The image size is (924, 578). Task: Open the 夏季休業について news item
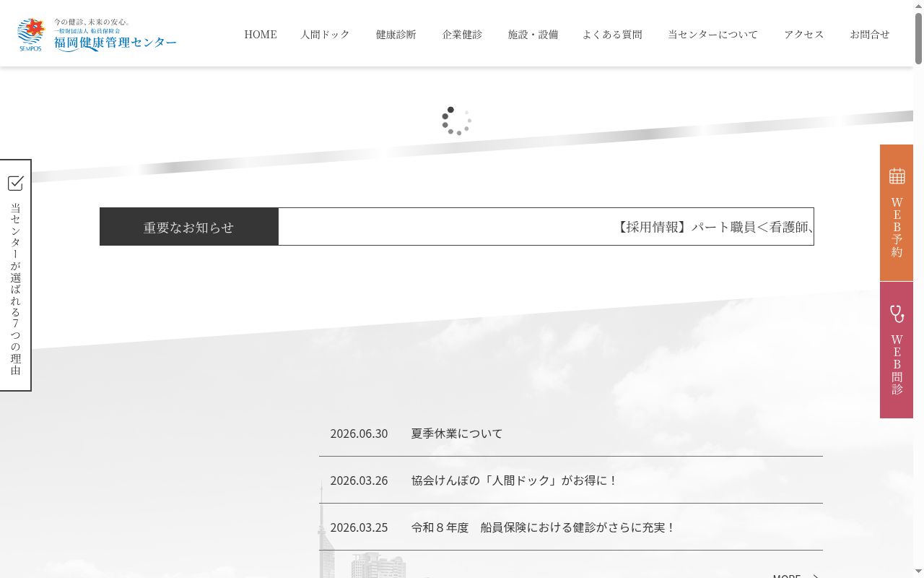coord(457,433)
